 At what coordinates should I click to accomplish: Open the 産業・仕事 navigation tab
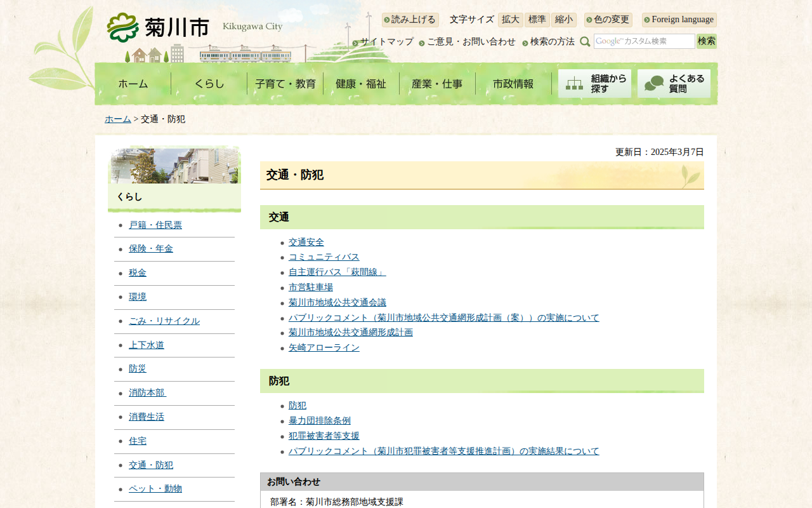coord(438,83)
